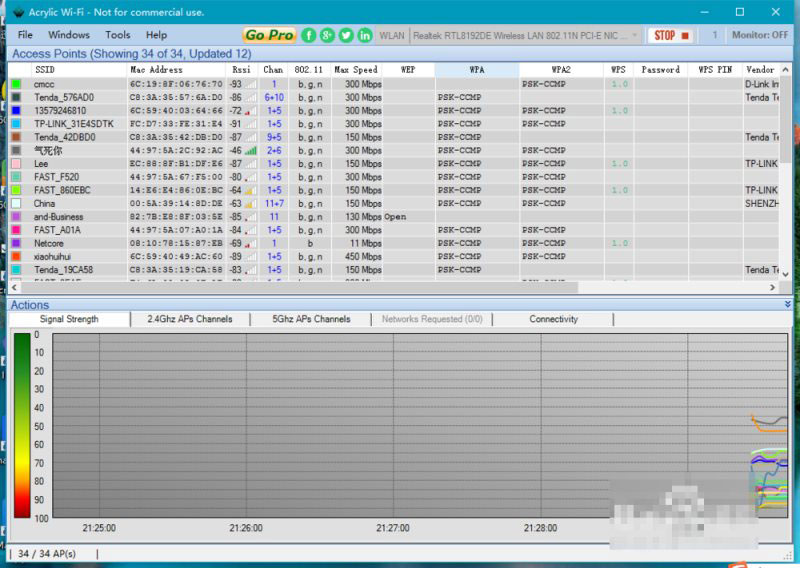Open the LinkedIn share icon
Viewport: 800px width, 568px height.
point(365,35)
